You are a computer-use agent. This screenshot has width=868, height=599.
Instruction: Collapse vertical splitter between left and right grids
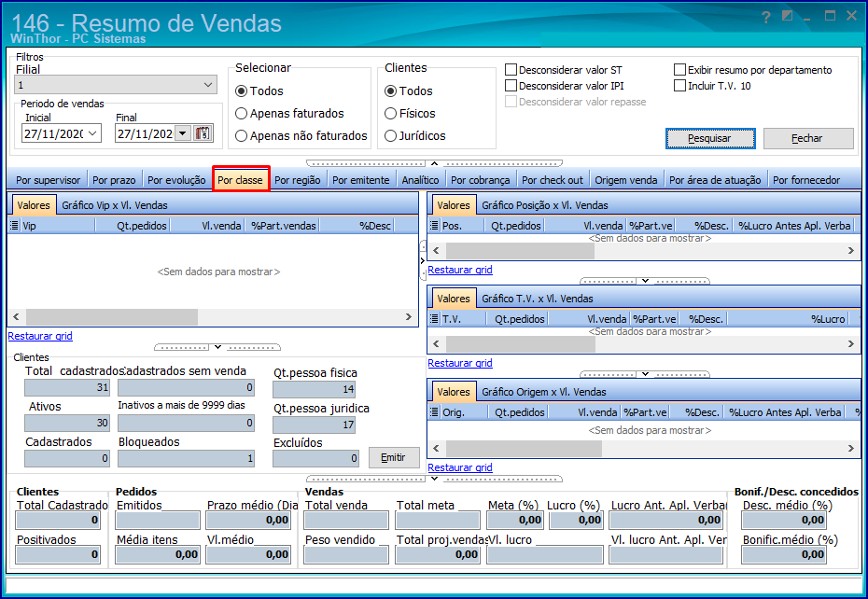coord(423,260)
